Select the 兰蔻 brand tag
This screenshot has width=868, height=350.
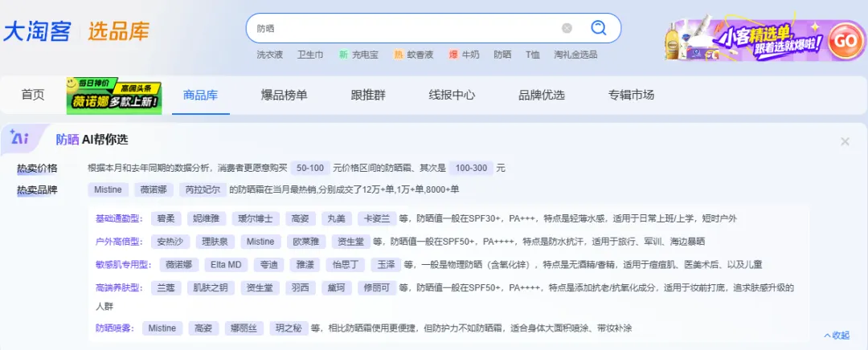click(x=166, y=288)
